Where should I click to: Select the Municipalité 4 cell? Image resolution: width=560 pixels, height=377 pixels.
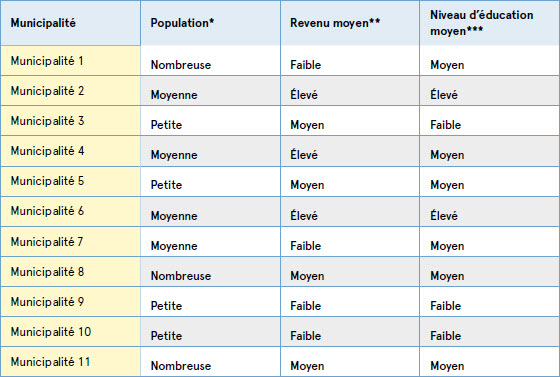70,151
